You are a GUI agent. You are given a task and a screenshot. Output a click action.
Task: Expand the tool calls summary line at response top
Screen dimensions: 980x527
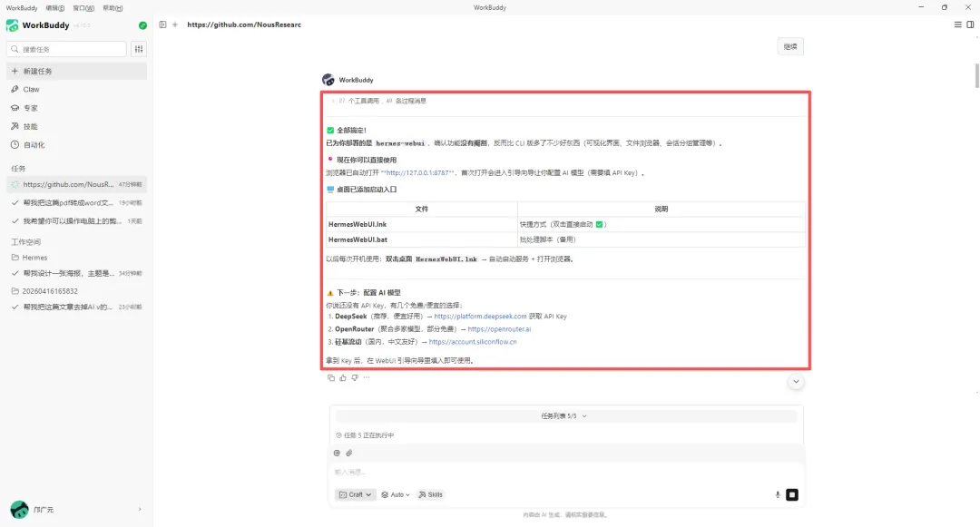tap(378, 101)
